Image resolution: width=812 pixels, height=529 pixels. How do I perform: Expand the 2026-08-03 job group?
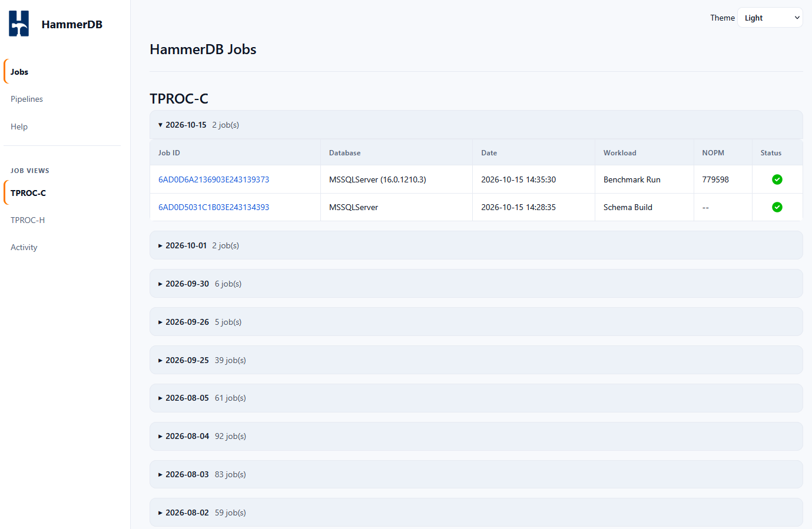(476, 474)
